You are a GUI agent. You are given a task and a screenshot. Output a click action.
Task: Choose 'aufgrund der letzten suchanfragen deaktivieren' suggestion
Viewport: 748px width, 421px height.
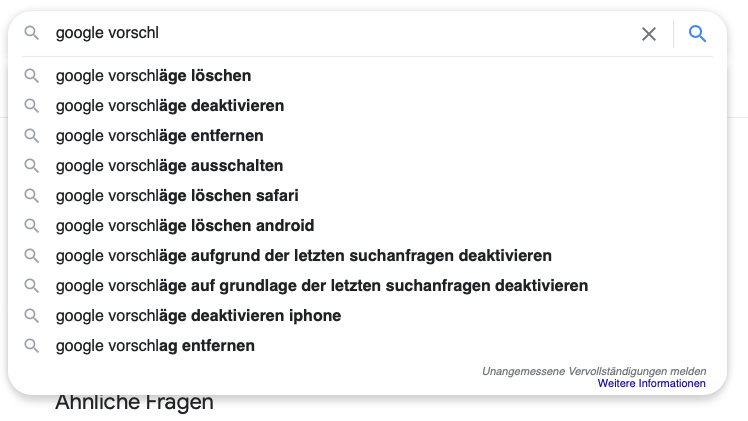[x=367, y=256]
